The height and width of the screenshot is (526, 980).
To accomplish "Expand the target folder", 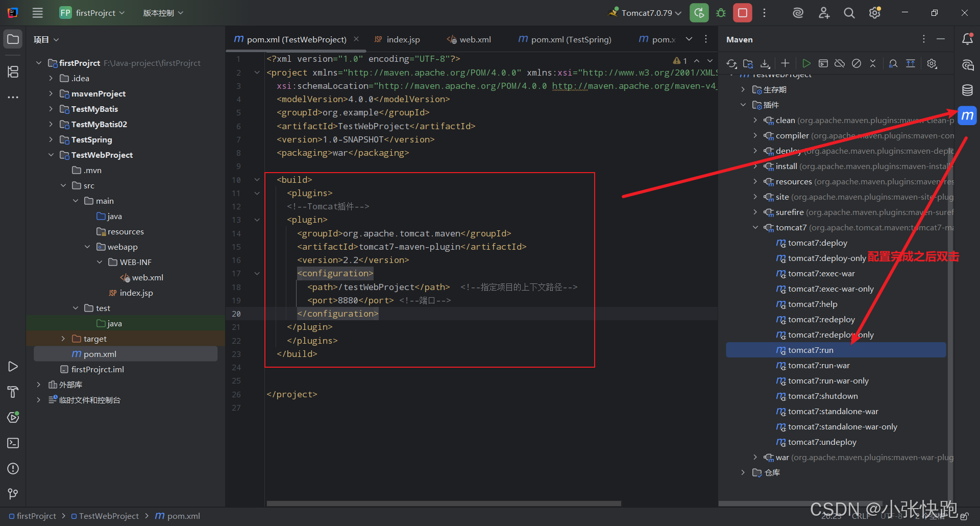I will tap(63, 339).
